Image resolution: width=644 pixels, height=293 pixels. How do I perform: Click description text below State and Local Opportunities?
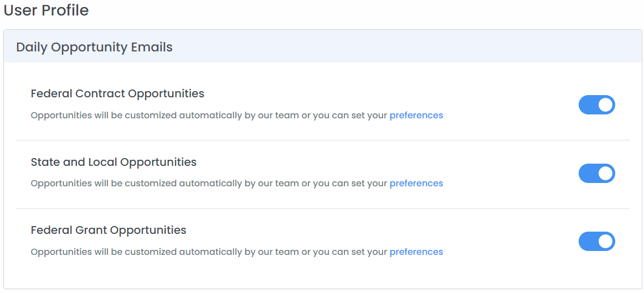click(237, 184)
